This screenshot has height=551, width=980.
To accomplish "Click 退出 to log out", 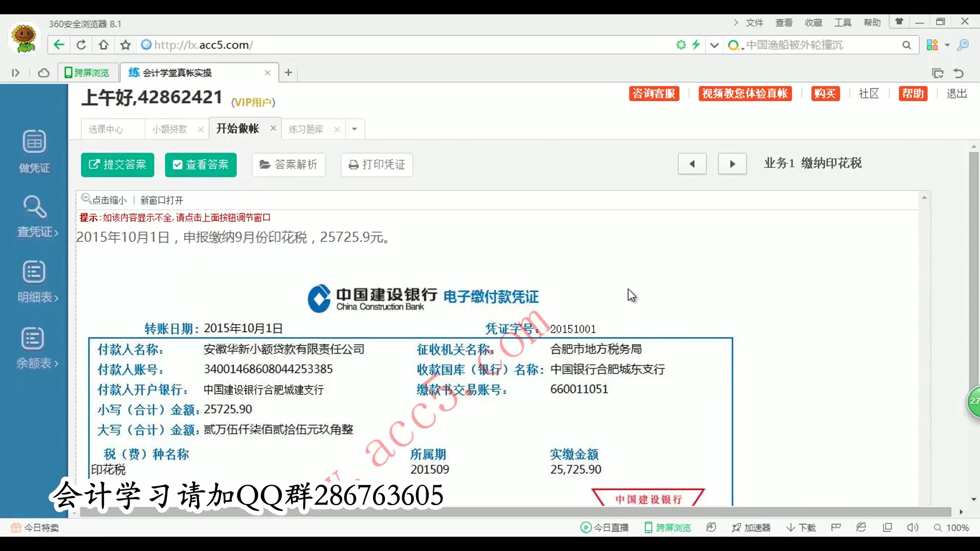I will (x=957, y=94).
